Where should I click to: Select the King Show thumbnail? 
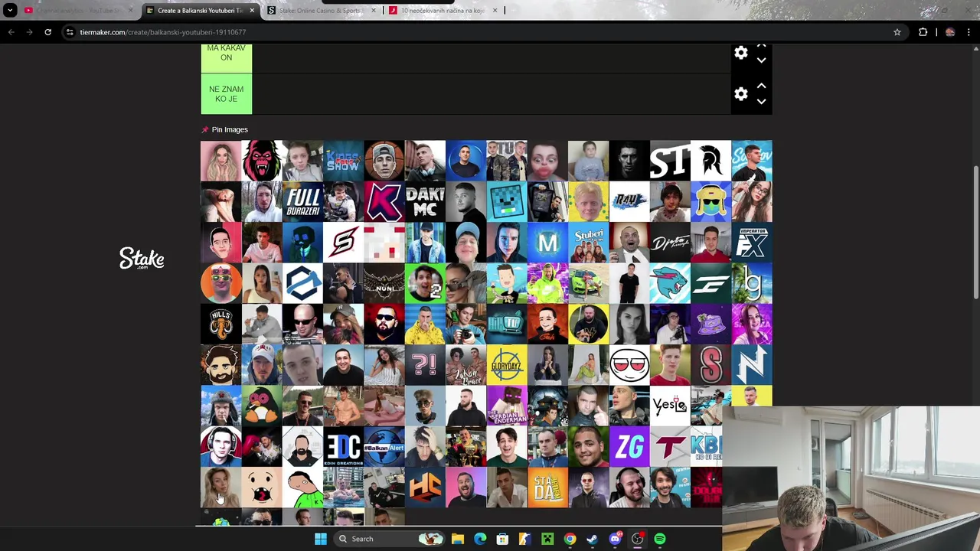[x=343, y=161]
